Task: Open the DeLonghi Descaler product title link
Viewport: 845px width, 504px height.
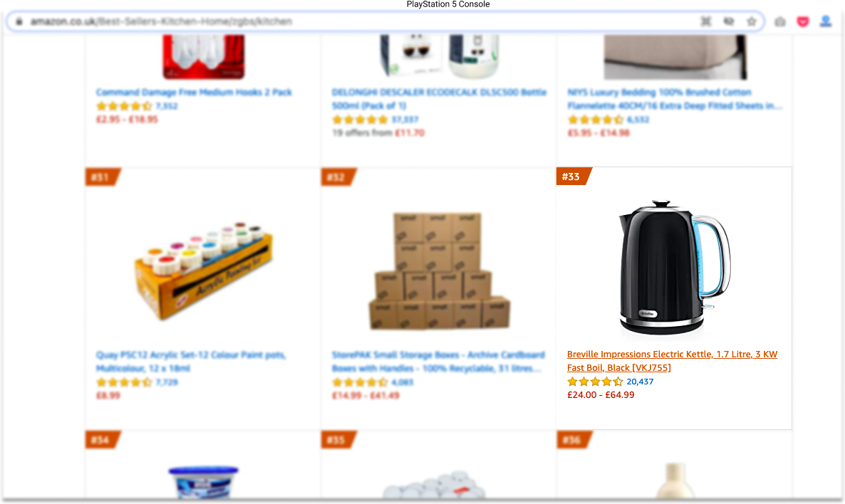Action: (x=439, y=98)
